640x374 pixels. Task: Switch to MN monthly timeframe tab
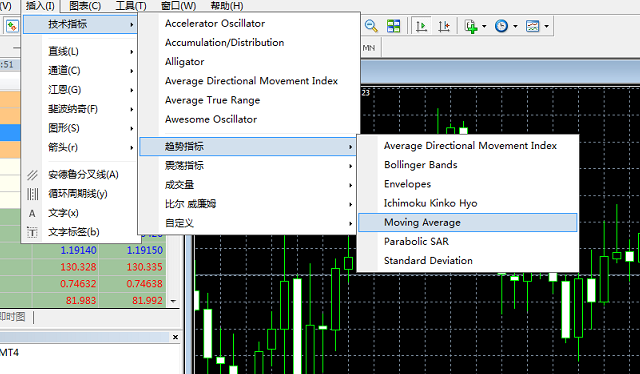[x=369, y=48]
